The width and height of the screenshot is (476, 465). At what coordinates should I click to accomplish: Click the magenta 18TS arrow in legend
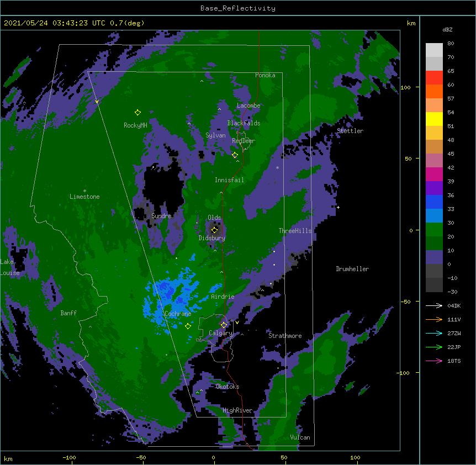(x=434, y=361)
